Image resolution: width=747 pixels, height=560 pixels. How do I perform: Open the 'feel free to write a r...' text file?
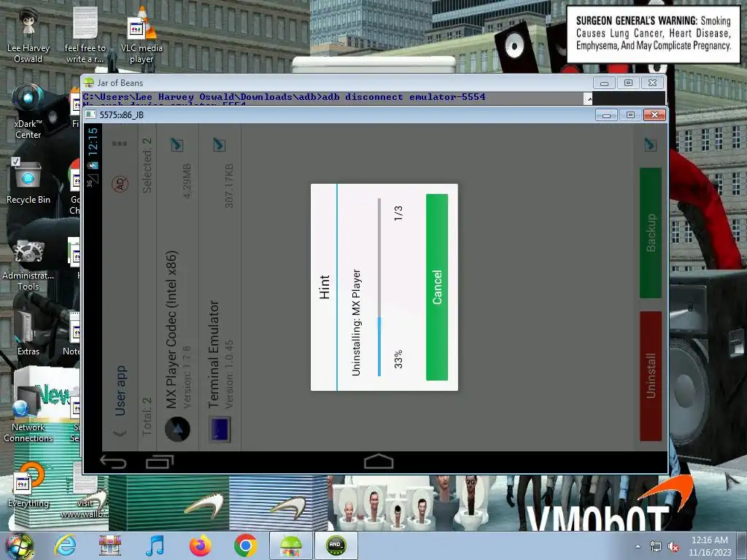pyautogui.click(x=85, y=34)
